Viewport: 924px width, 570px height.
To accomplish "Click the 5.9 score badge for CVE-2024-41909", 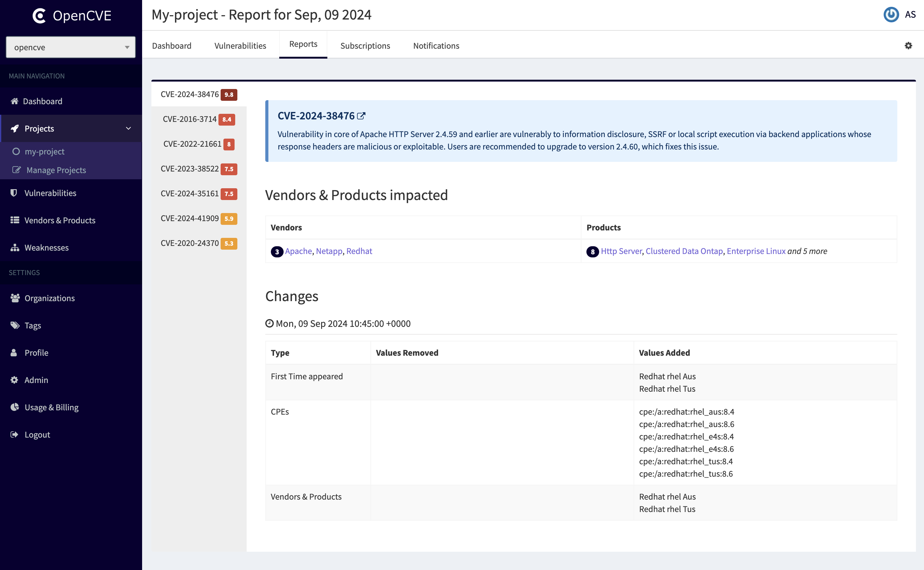I will pos(229,219).
